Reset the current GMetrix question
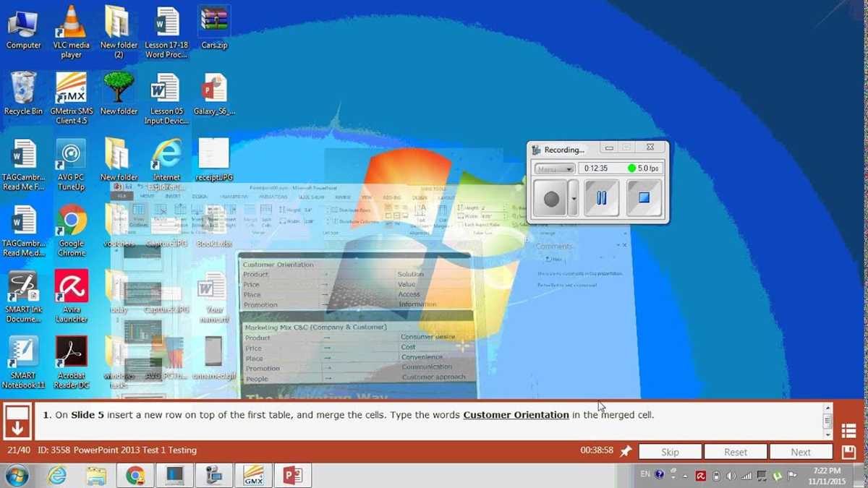868x488 pixels. [x=736, y=452]
